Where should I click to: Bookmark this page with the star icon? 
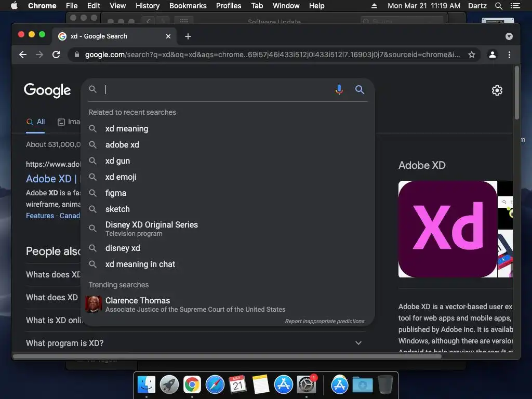(472, 55)
